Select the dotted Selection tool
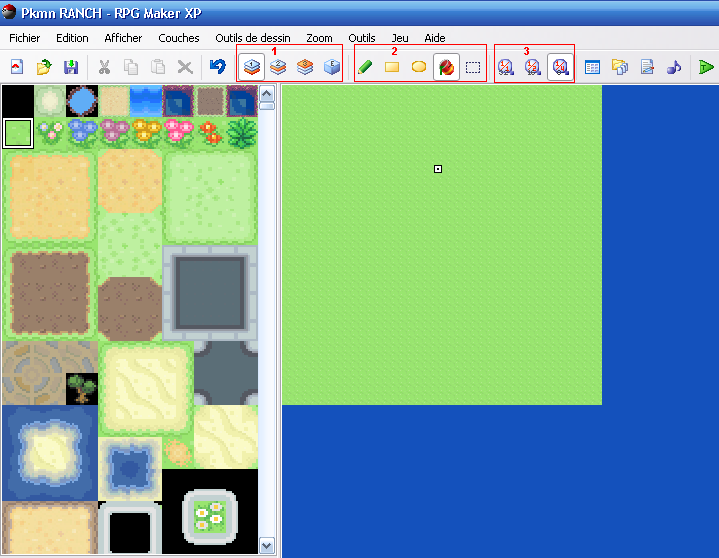The width and height of the screenshot is (719, 558). coord(473,67)
